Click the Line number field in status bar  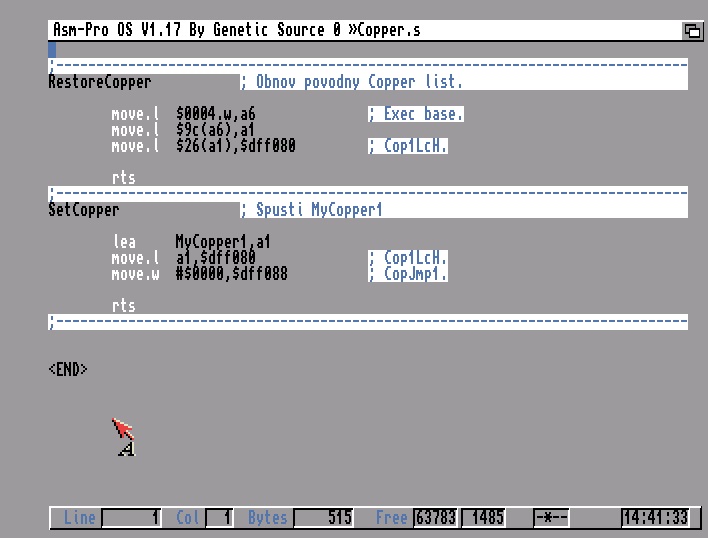130,518
